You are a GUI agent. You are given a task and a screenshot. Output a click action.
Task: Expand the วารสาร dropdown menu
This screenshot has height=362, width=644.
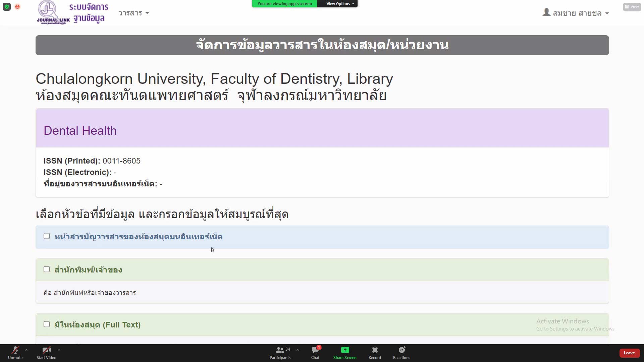(133, 13)
